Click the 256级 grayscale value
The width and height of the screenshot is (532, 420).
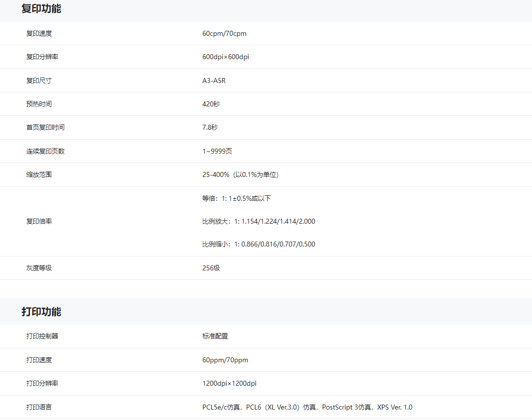point(211,268)
